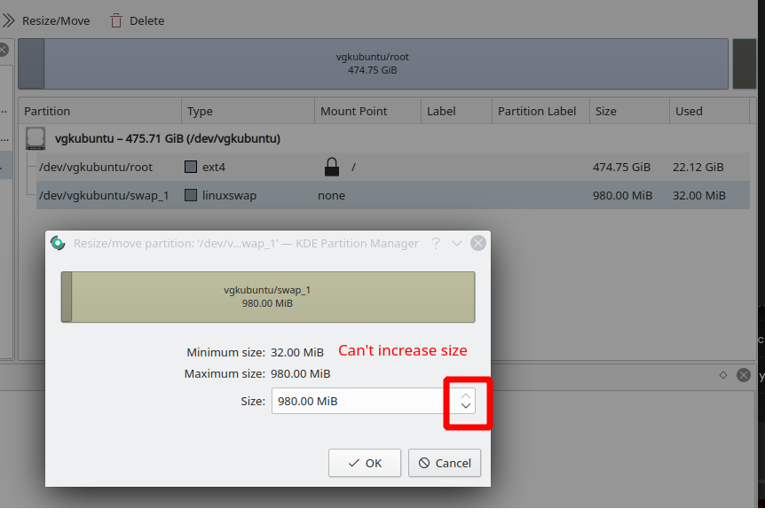Click the Minimum size 32.00 MiB value
This screenshot has width=765, height=532.
pos(297,353)
